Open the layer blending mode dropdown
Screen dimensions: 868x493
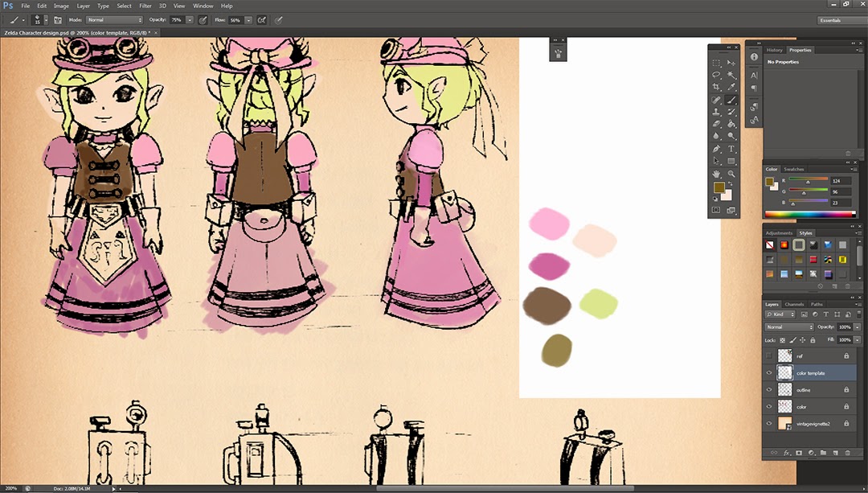(791, 327)
